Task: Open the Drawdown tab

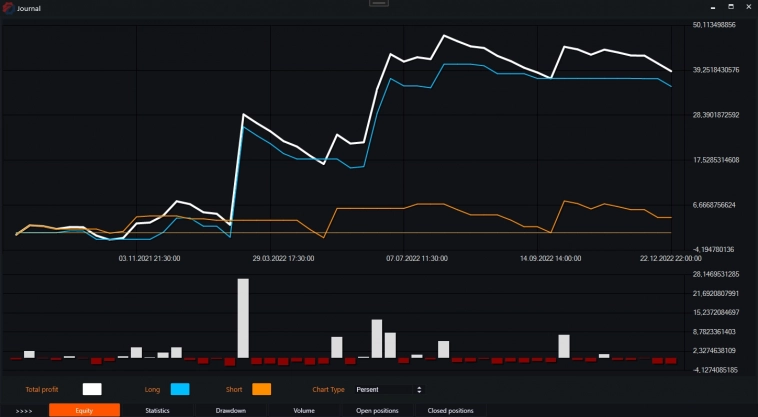Action: click(x=231, y=410)
